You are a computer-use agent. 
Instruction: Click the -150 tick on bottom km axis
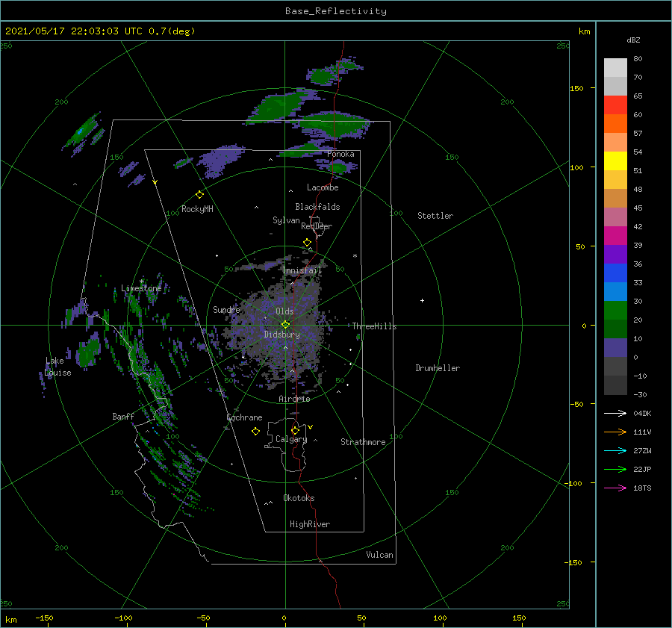coord(44,618)
